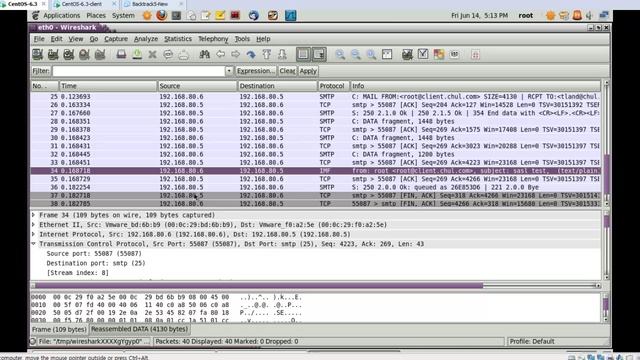Viewport: 640px width, 360px height.
Task: Sort packet list by Source column
Action: 197,86
